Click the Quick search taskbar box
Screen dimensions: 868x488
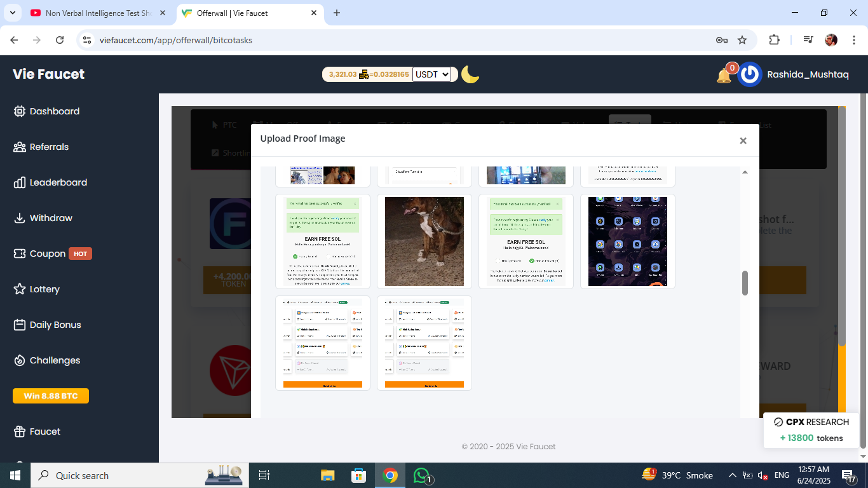140,475
